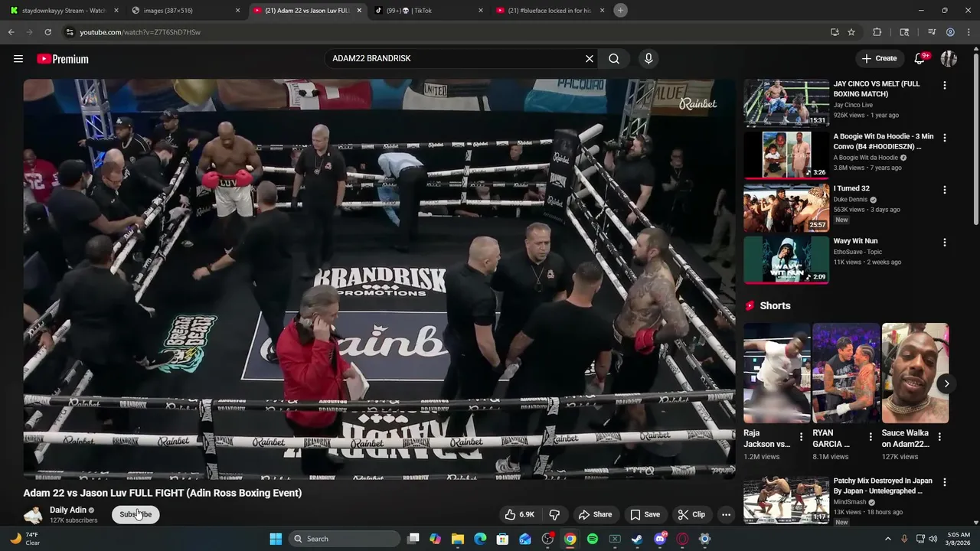This screenshot has width=980, height=551.
Task: Open the Create menu
Action: pos(879,58)
